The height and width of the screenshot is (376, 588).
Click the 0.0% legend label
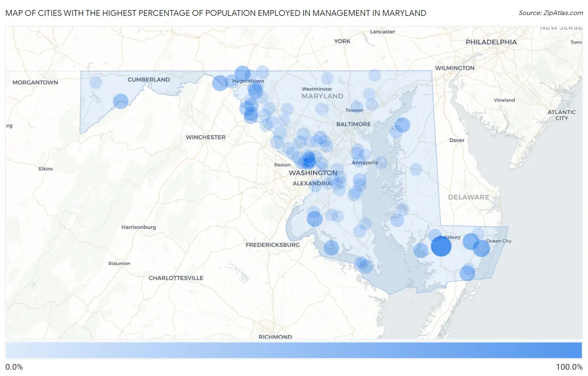[14, 367]
